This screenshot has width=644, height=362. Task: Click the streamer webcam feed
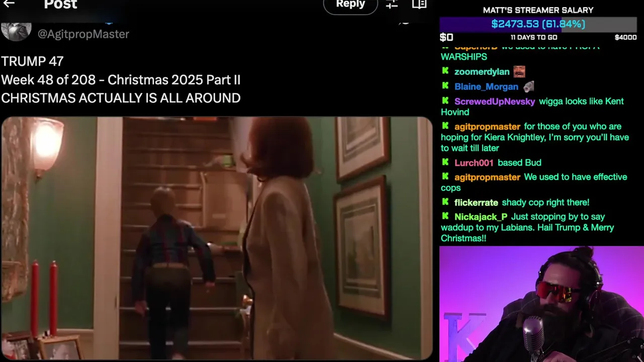point(541,304)
